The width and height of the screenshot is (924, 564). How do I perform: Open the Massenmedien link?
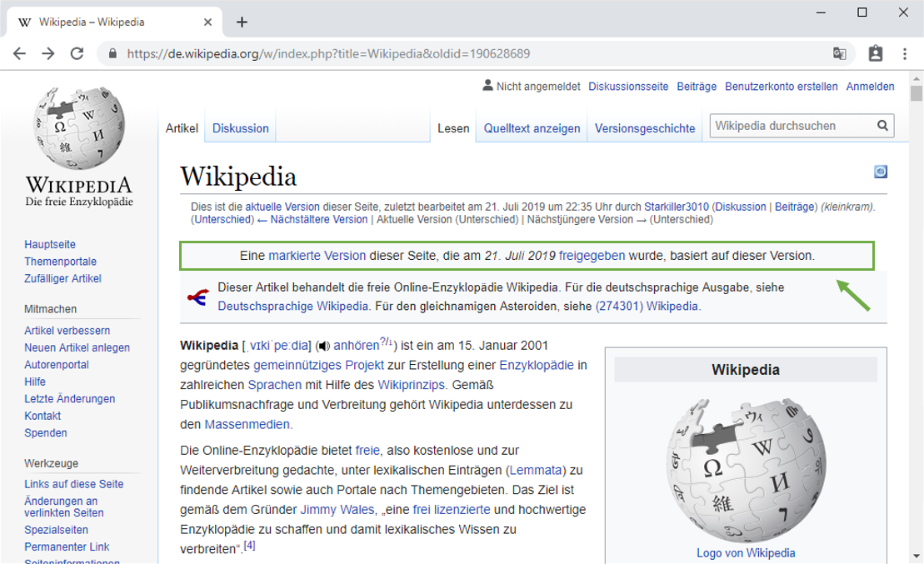(x=247, y=424)
